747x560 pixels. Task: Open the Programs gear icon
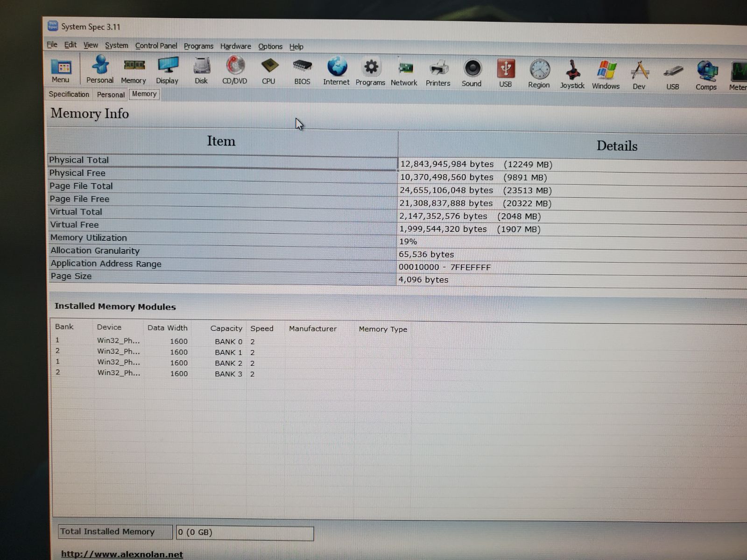pyautogui.click(x=371, y=72)
